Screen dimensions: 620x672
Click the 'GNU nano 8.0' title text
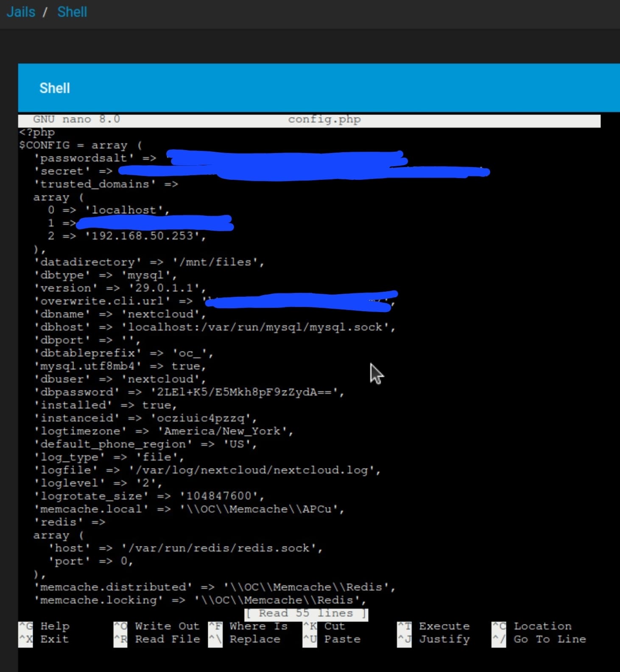click(x=77, y=119)
